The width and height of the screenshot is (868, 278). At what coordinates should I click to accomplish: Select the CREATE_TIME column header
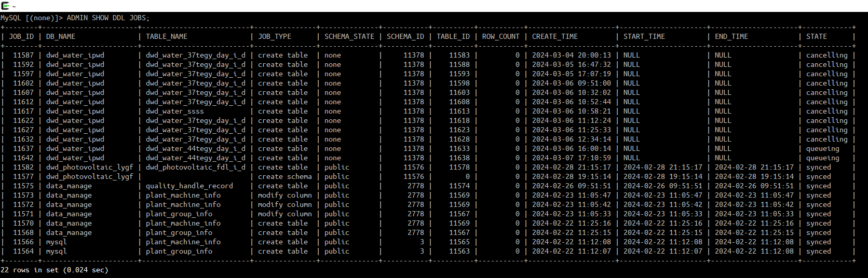pos(555,37)
